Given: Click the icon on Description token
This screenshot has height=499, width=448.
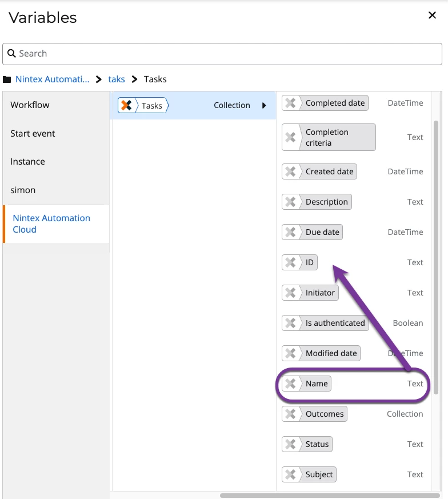Looking at the screenshot, I should 290,202.
